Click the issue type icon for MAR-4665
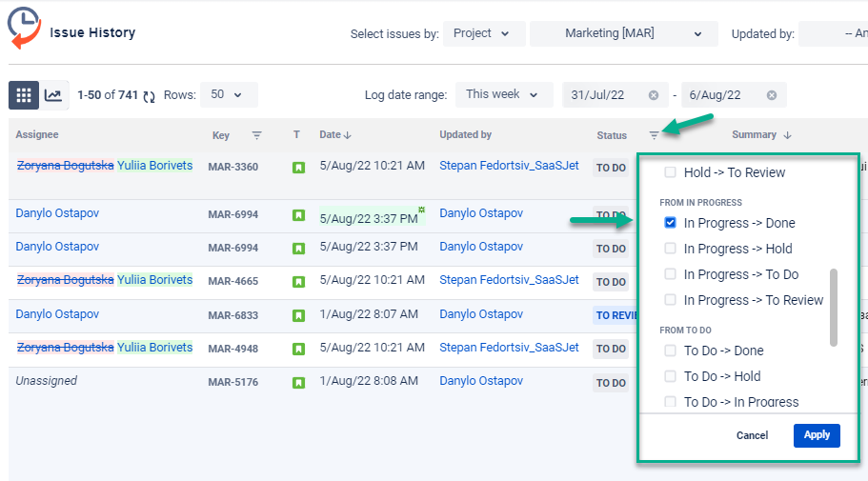The height and width of the screenshot is (481, 868). point(298,282)
